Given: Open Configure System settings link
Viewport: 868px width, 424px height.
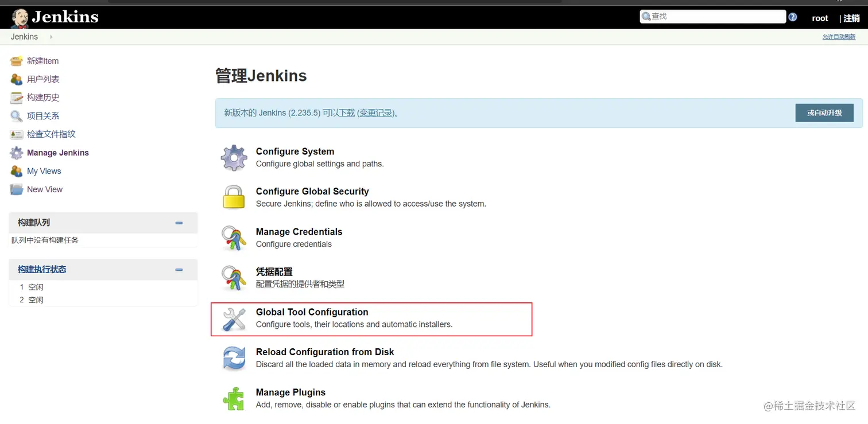Looking at the screenshot, I should click(x=295, y=151).
